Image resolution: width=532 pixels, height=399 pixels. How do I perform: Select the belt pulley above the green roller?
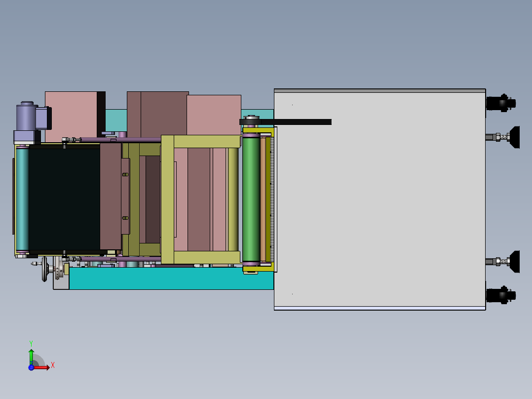[251, 121]
